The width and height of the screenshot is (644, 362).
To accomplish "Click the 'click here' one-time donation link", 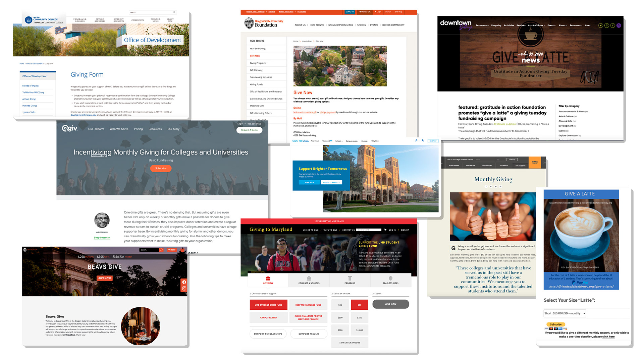I will point(608,337).
